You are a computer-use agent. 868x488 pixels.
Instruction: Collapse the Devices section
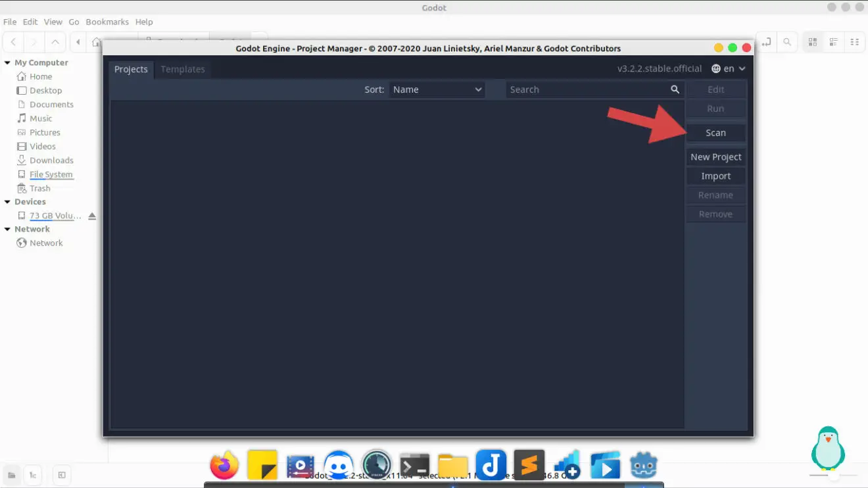[x=7, y=202]
